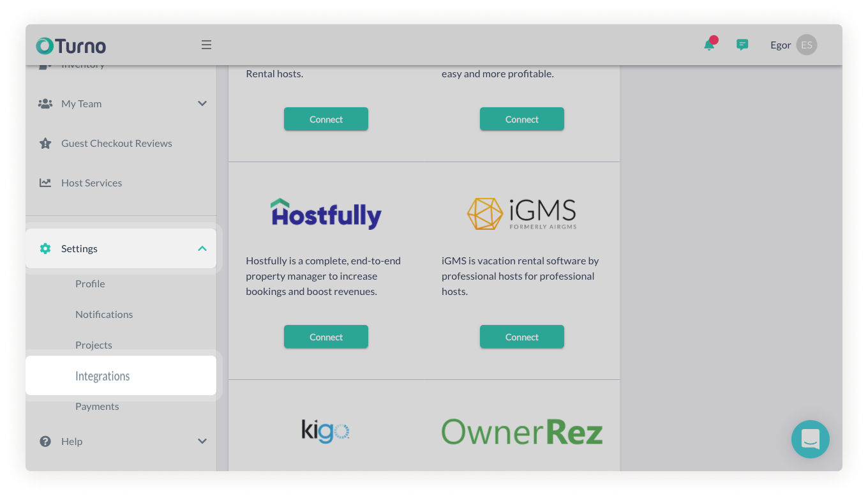Expand the Help chevron
Viewport: 868px width, 498px height.
click(x=202, y=441)
